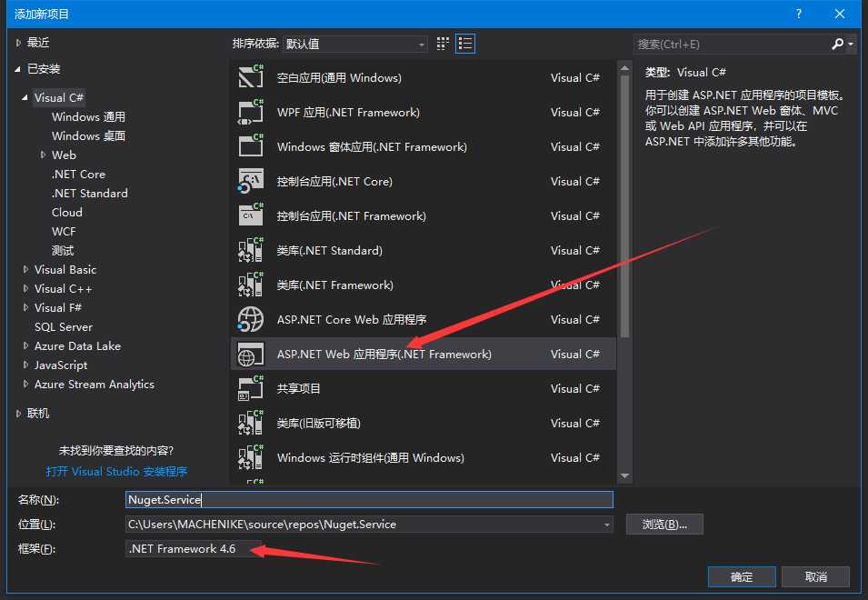Expand the JavaScript node
The height and width of the screenshot is (600, 868).
click(25, 365)
